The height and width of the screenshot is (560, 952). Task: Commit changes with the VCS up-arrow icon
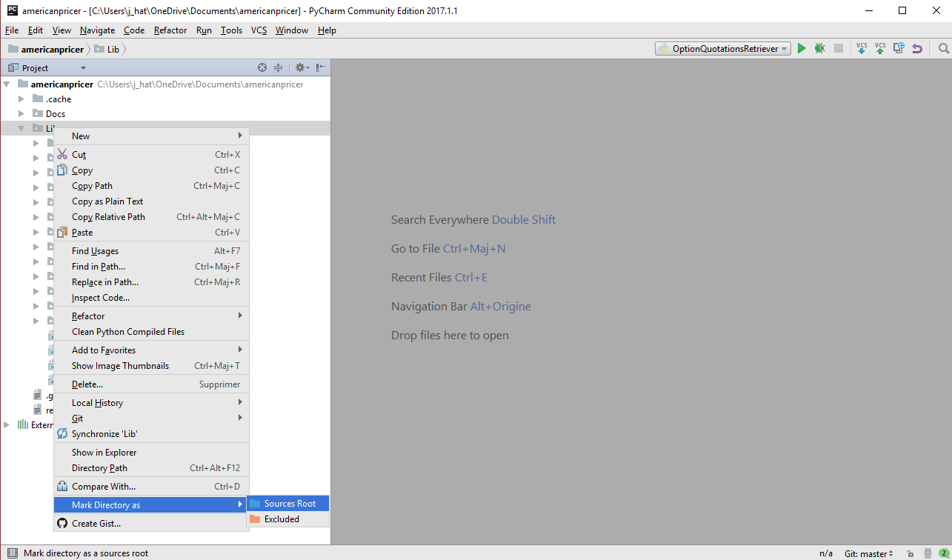tap(880, 48)
